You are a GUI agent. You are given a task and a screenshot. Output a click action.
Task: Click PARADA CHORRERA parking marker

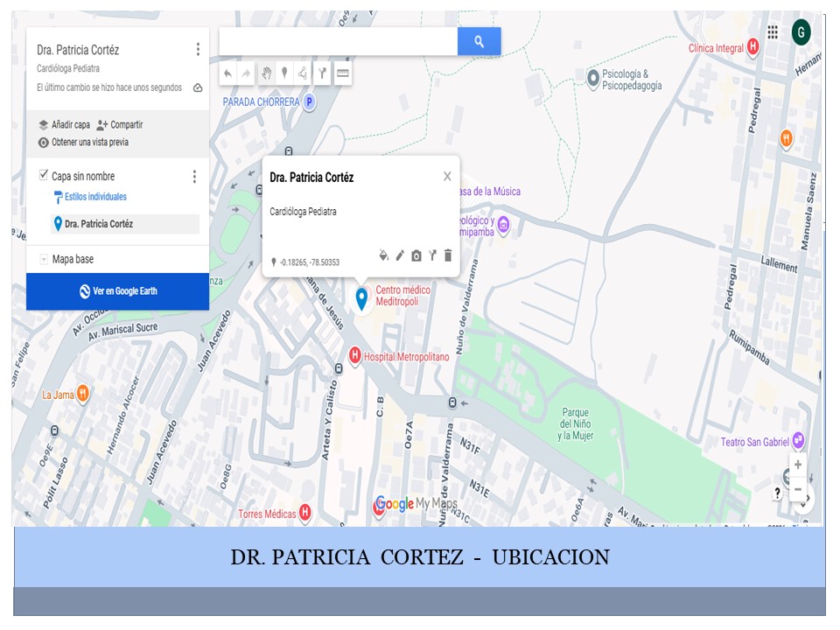coord(309,101)
